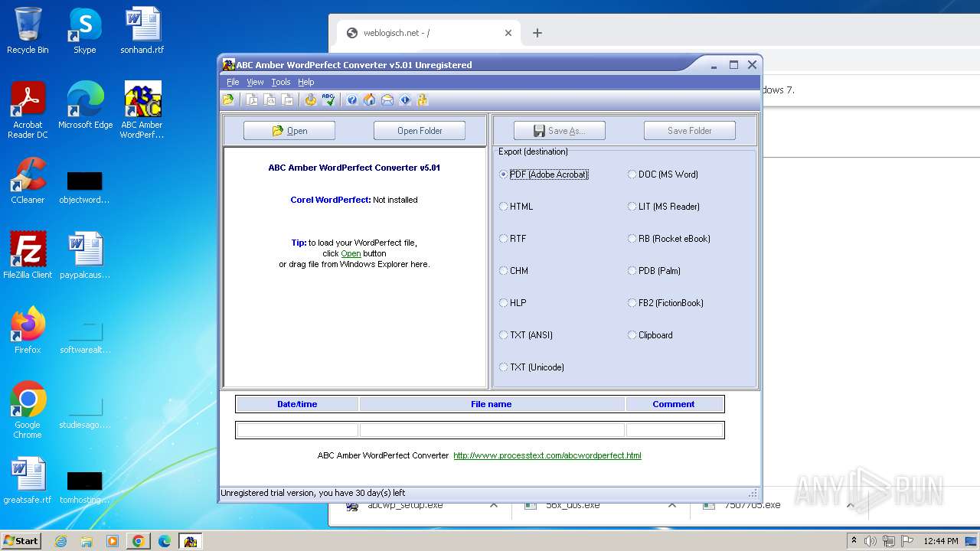Open the File menu
The image size is (980, 551).
[233, 82]
